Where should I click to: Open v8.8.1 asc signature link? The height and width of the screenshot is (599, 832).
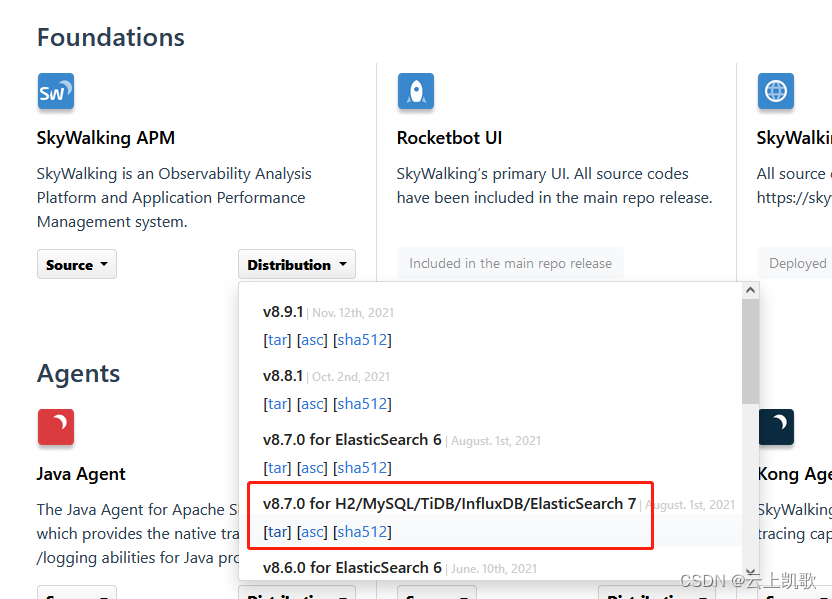(x=313, y=404)
